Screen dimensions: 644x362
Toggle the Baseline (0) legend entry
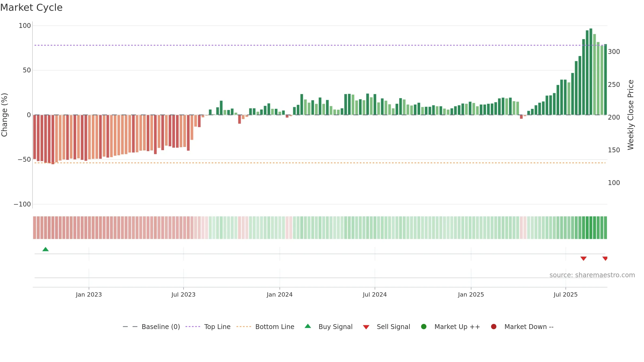(x=151, y=327)
